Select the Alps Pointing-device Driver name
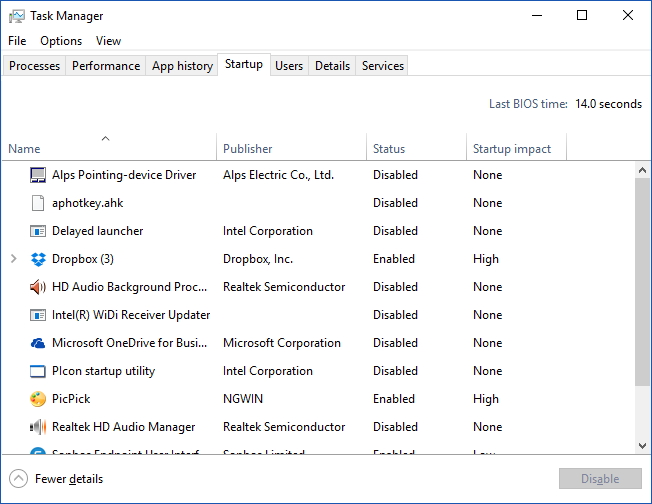 (x=124, y=175)
